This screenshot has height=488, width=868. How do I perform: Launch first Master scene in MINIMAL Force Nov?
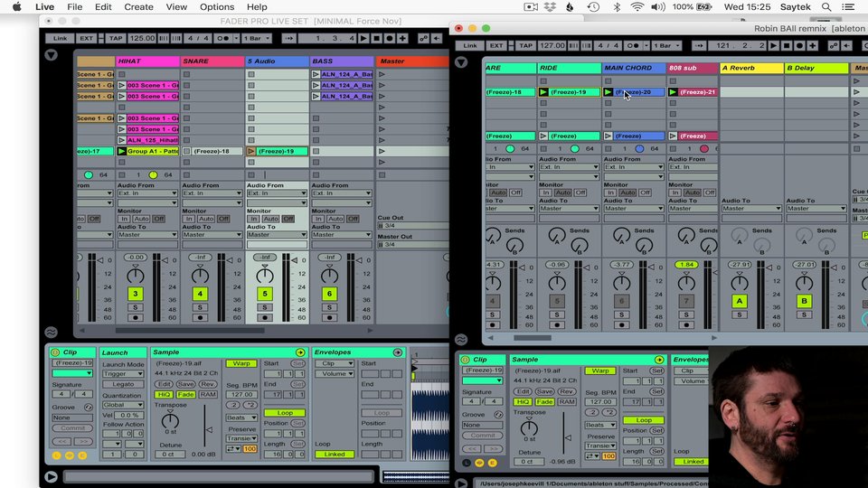coord(382,74)
